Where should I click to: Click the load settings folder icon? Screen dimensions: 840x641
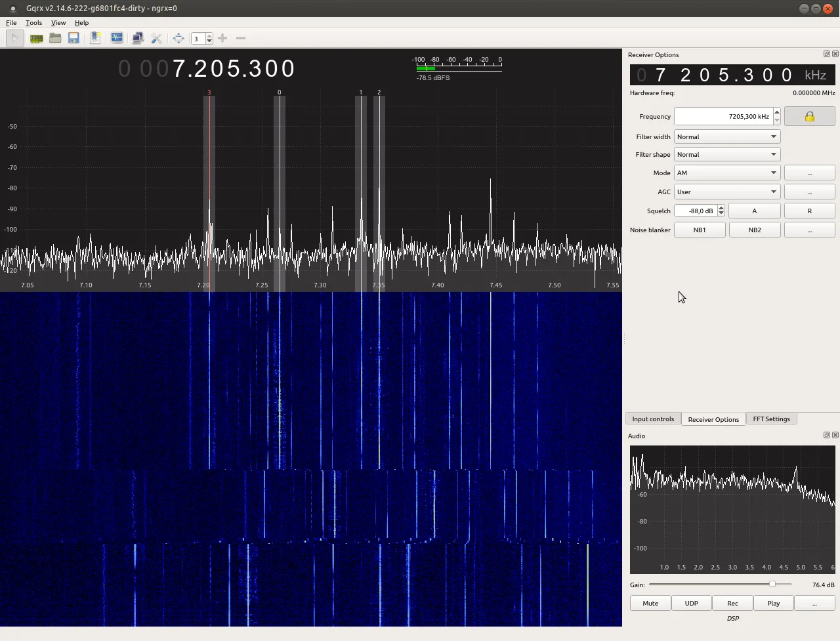point(55,39)
